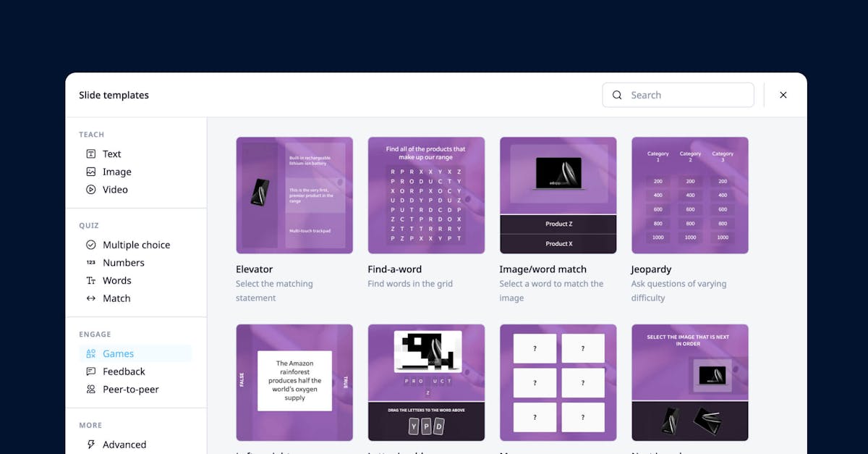Click 'Select the matching statement' description

point(275,291)
